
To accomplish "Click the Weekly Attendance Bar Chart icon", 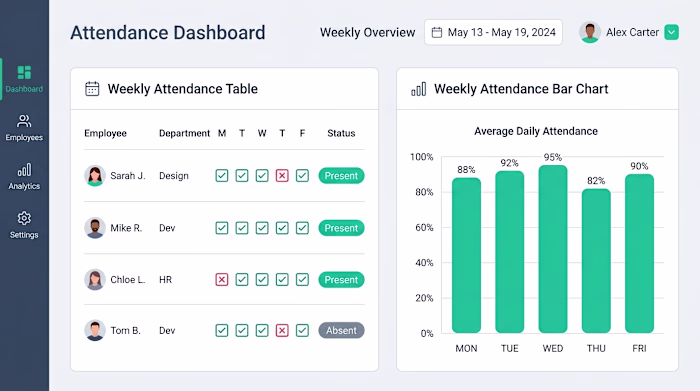I will click(x=419, y=89).
